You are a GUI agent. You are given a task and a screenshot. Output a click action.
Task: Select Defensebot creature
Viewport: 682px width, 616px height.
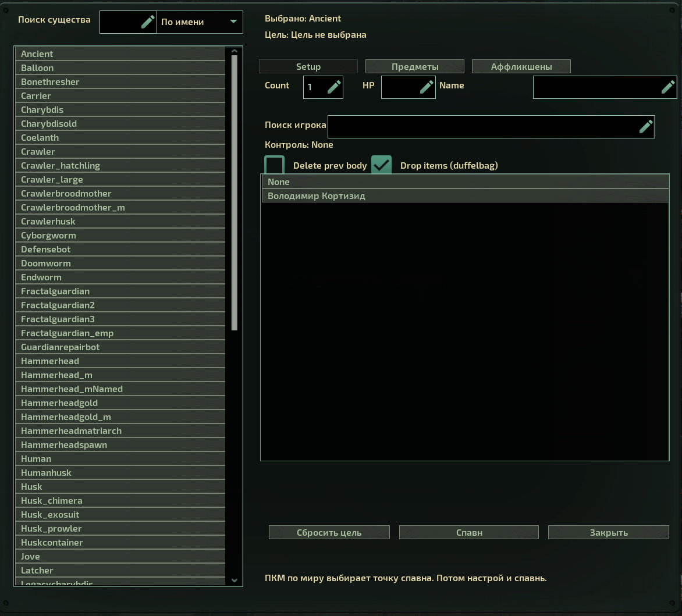[x=120, y=249]
